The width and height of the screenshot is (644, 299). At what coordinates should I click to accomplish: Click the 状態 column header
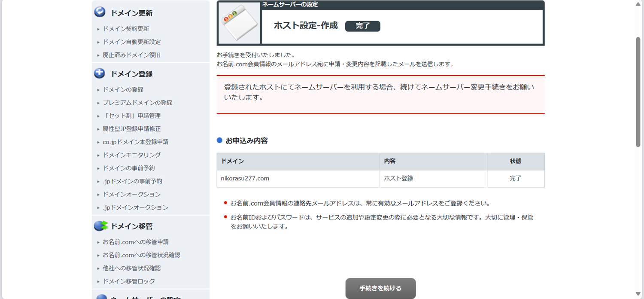pos(516,162)
